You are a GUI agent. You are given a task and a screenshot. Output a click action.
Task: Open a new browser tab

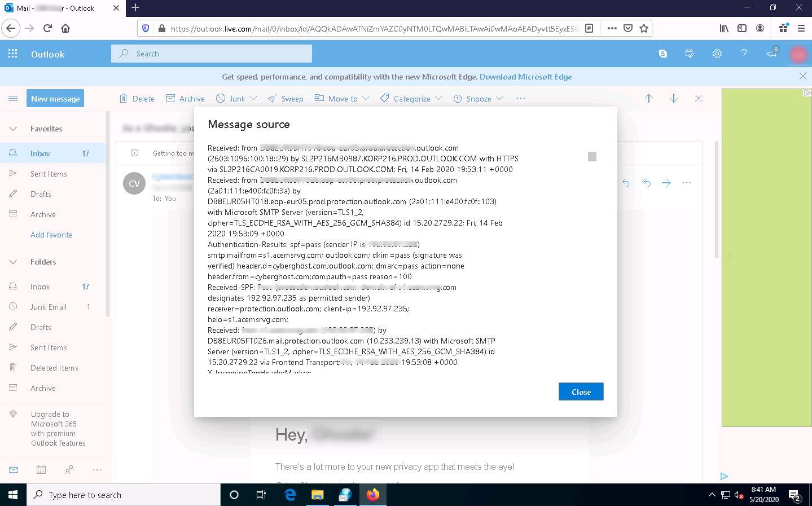point(135,8)
